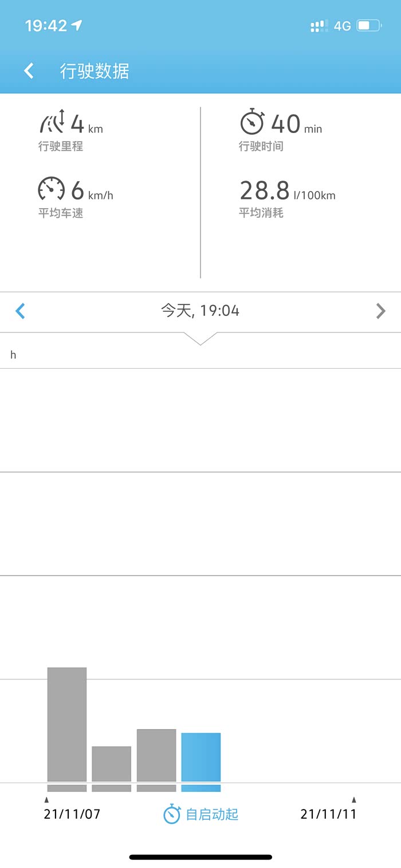This screenshot has height=868, width=401.
Task: Select the third gray bar in chart
Action: pos(156,755)
